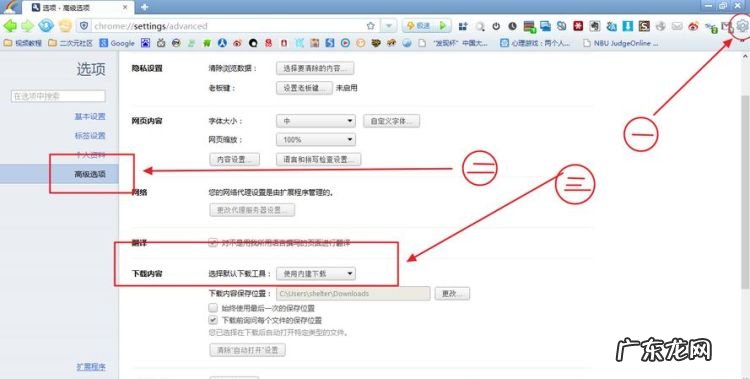Click the star bookmark icon in address bar
The width and height of the screenshot is (750, 379).
click(x=371, y=26)
